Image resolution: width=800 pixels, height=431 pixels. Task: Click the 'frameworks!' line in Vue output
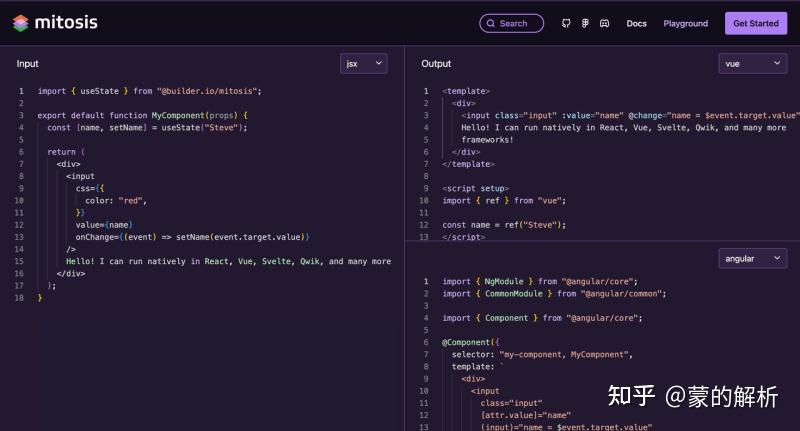487,140
